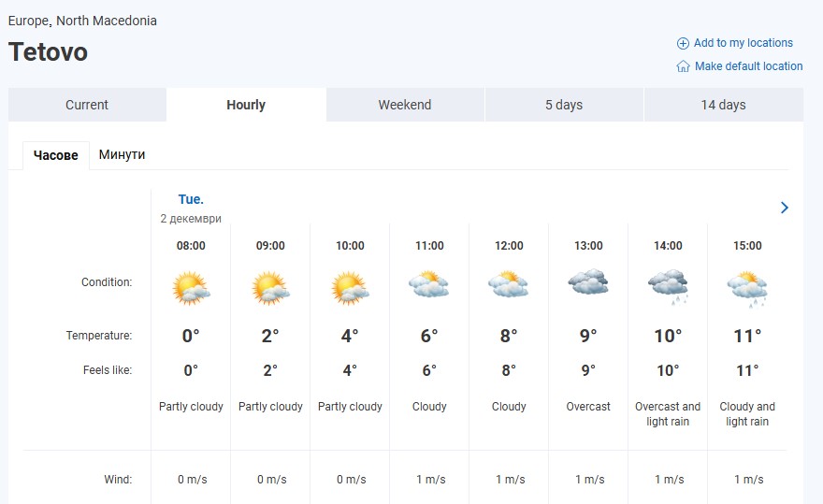This screenshot has height=504, width=823.
Task: Switch to the Минути sub-tab
Action: pos(122,154)
